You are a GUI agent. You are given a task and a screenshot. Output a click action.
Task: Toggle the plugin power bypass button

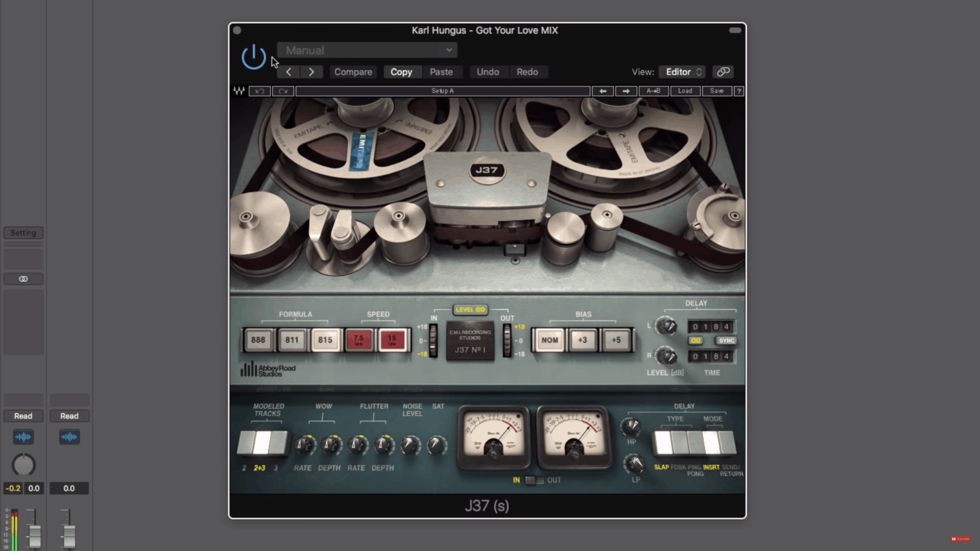pos(254,57)
